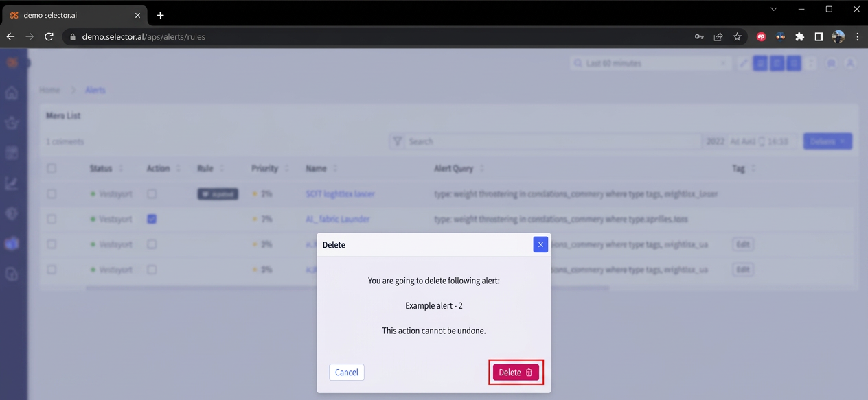The image size is (868, 400).
Task: Open the browser extensions puzzle icon
Action: pos(799,37)
